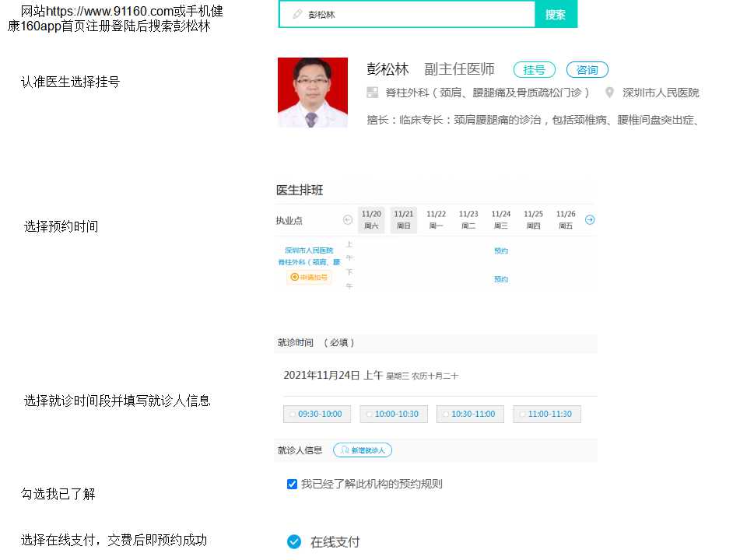Image resolution: width=747 pixels, height=560 pixels.
Task: Go to previous week using left arrow
Action: point(348,220)
